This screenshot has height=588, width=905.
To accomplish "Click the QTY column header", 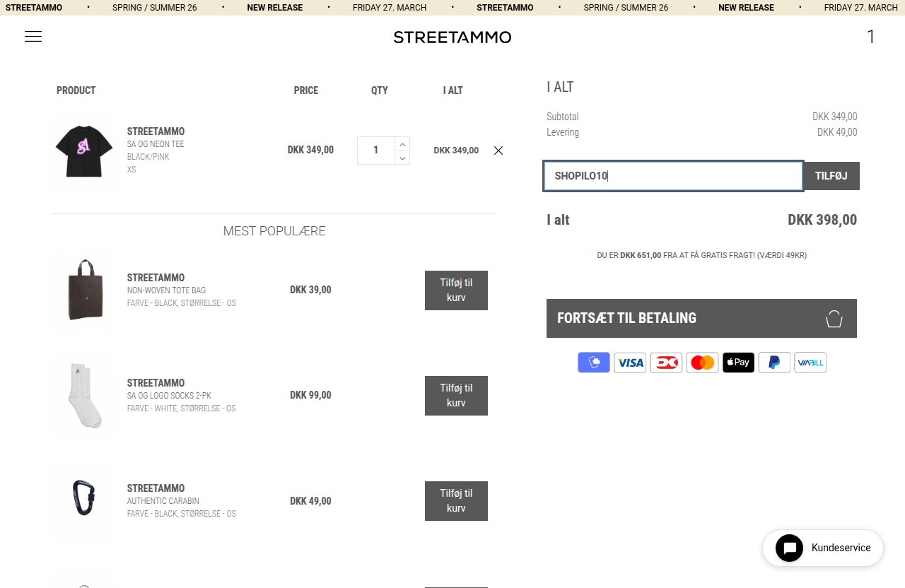I will tap(380, 90).
